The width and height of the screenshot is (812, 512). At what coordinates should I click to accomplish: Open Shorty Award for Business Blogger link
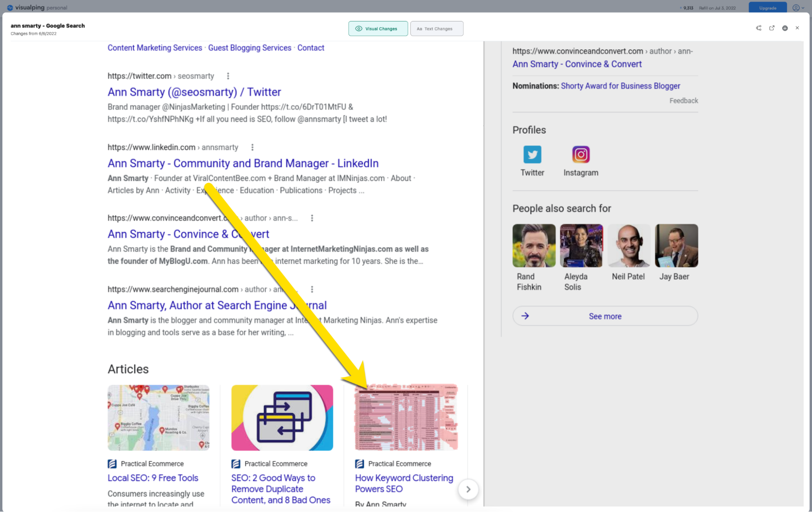click(620, 86)
